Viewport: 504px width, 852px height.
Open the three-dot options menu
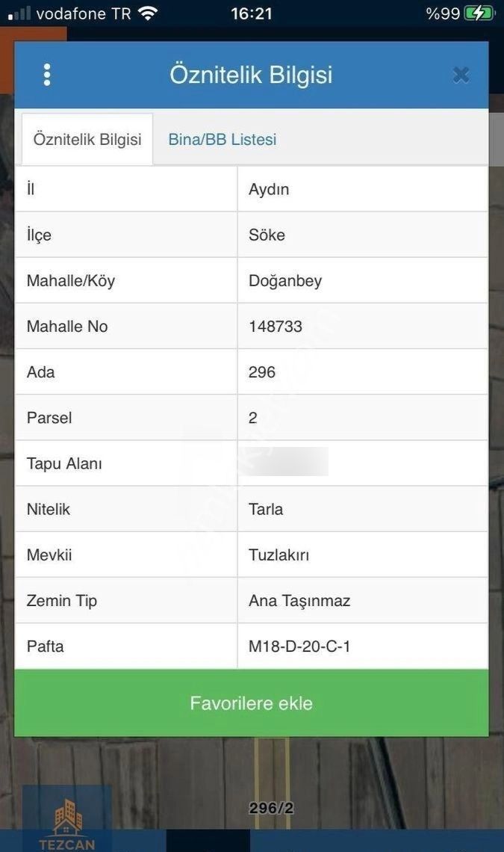pyautogui.click(x=47, y=75)
